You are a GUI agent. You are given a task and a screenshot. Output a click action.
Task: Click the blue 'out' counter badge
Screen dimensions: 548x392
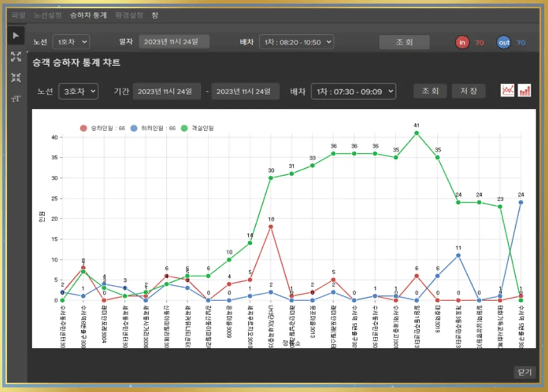point(504,42)
